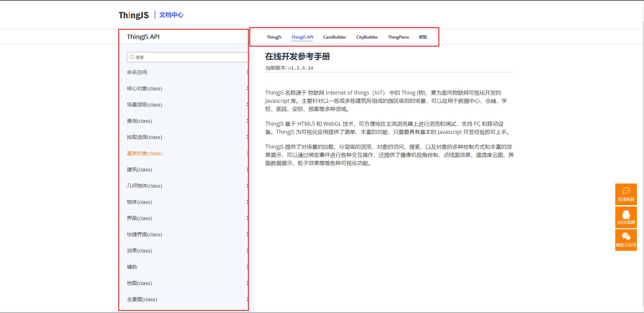This screenshot has height=313, width=644.
Task: Open the 文档中心 link
Action: point(171,15)
